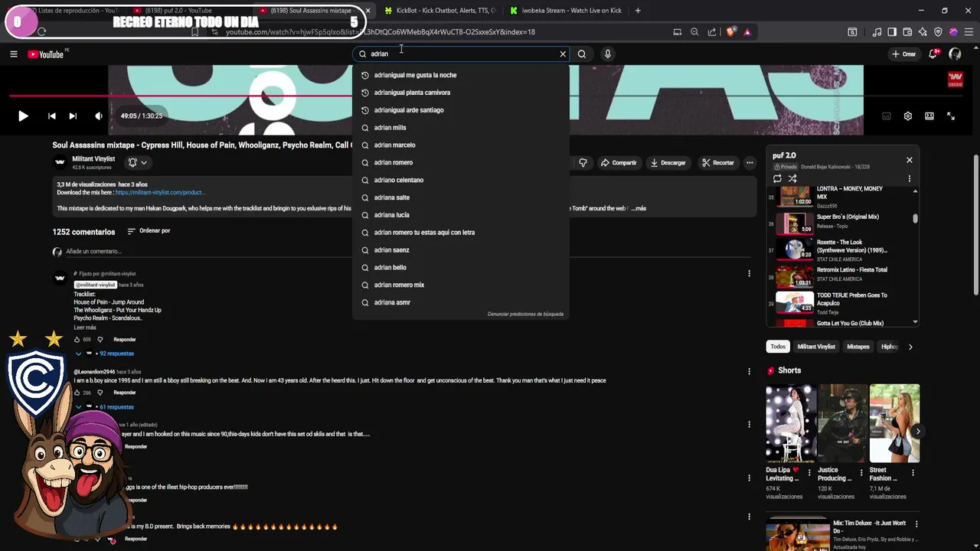Skip to previous playlist video
The image size is (980, 551).
(x=52, y=116)
